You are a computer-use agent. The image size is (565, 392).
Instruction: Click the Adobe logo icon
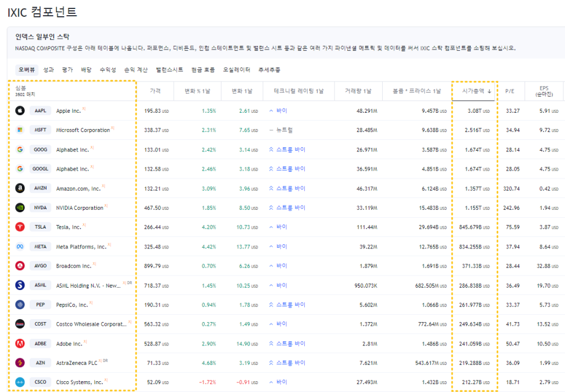[20, 343]
